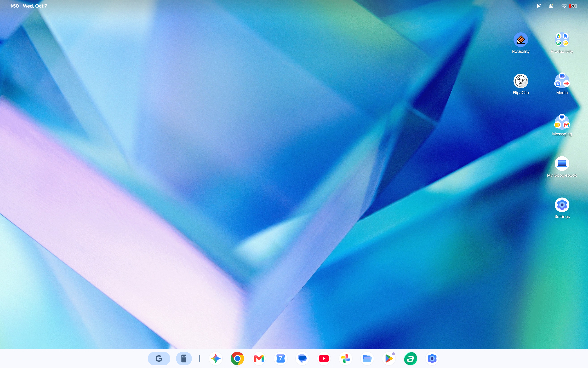This screenshot has height=368, width=588.
Task: Click the clock showing 1:50
Action: click(14, 6)
